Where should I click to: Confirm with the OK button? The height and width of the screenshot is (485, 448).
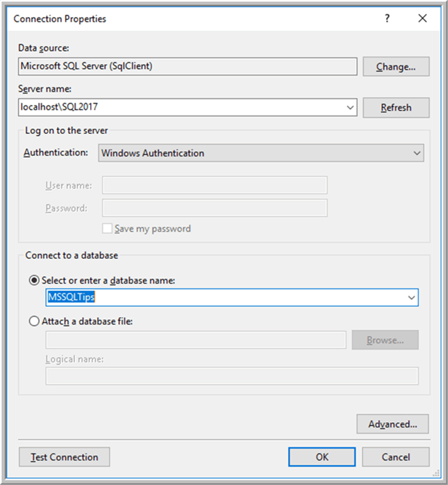click(x=322, y=457)
